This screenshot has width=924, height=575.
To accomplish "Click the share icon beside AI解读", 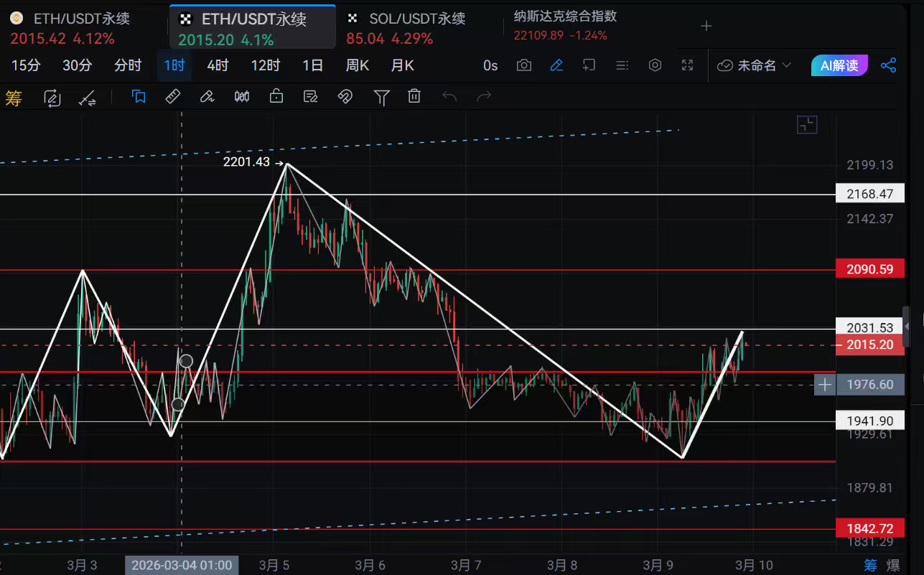I will [888, 65].
